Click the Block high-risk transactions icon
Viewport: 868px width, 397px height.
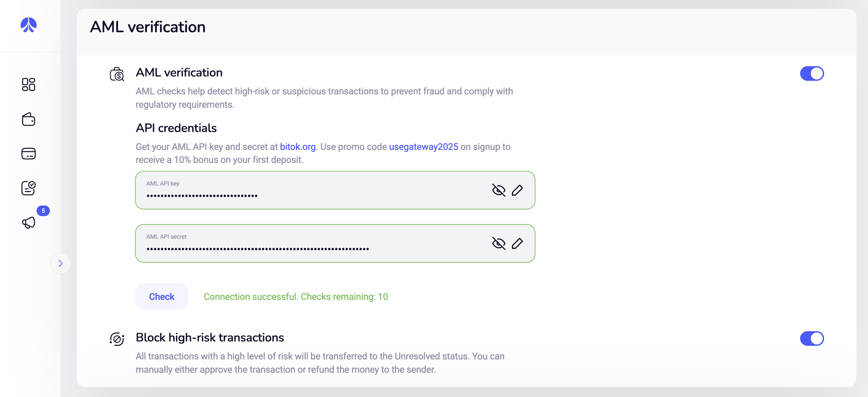[x=117, y=339]
